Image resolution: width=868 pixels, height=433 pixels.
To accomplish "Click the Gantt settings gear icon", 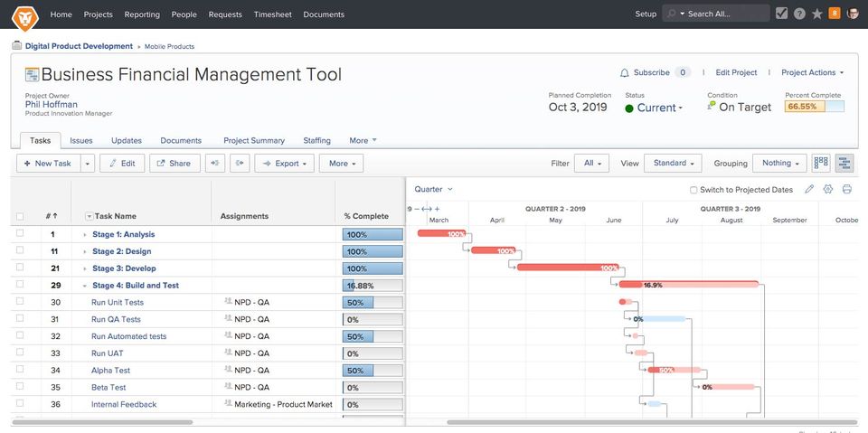I will [827, 189].
